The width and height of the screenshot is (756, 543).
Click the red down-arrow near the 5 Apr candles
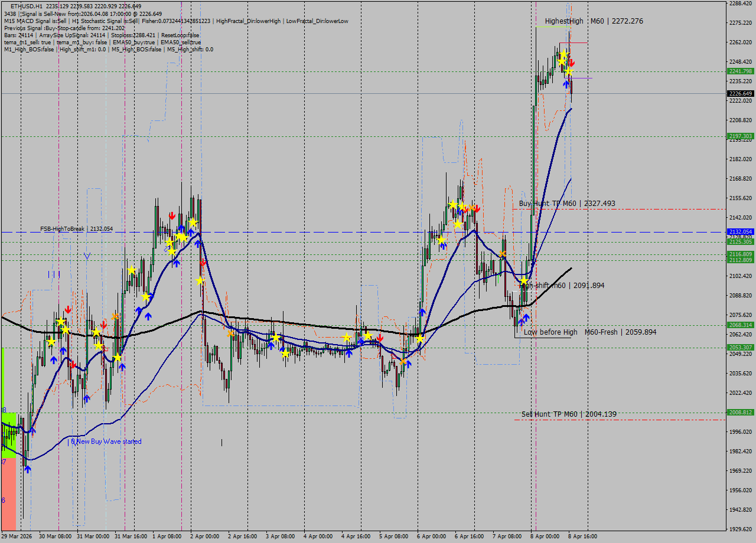pyautogui.click(x=380, y=337)
